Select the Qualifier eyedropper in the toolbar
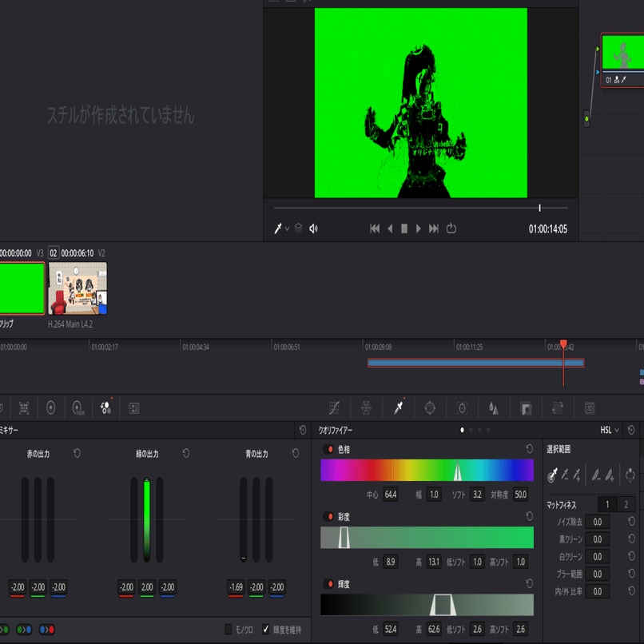This screenshot has height=644, width=644. (398, 408)
